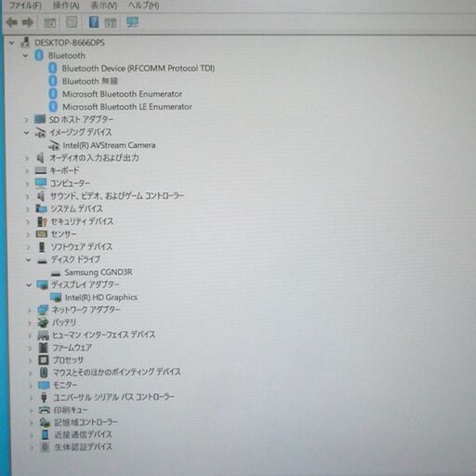Click the Samsung CGND3R drive icon
This screenshot has height=476, width=476.
click(56, 273)
